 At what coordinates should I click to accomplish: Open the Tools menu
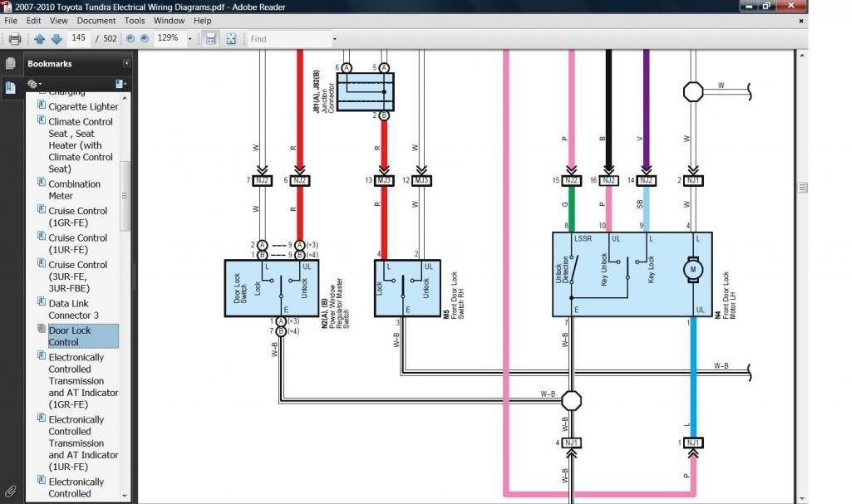coord(135,20)
